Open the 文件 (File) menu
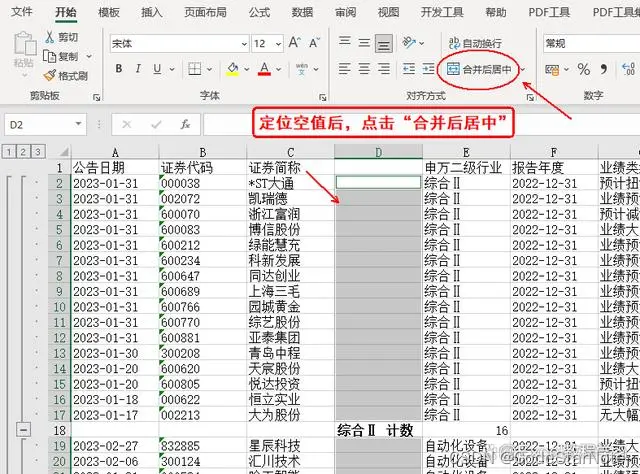The width and height of the screenshot is (640, 474). pos(22,11)
